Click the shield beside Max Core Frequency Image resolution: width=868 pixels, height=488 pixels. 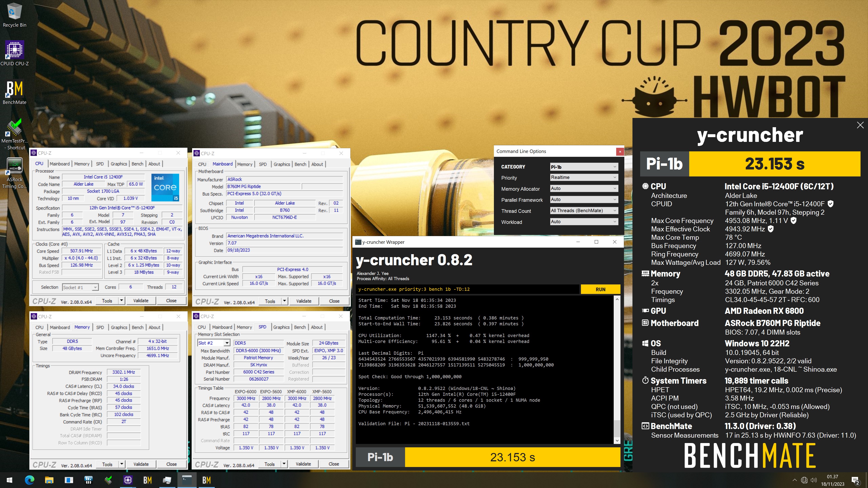tap(793, 221)
